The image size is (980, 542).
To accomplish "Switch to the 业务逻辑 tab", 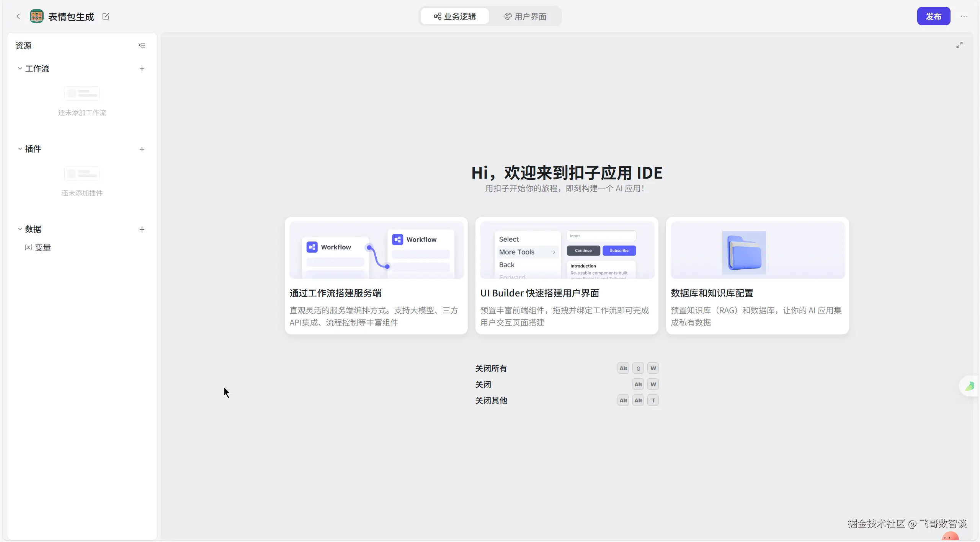I will (x=455, y=16).
